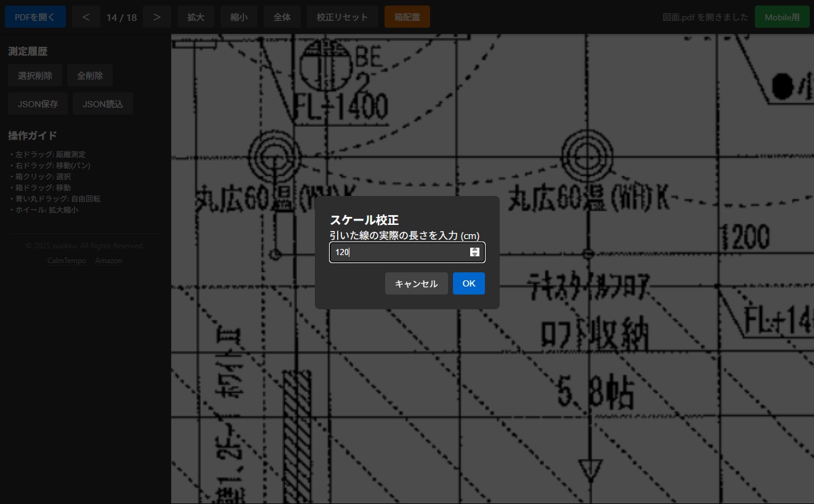Advance to the next PDF page
The image size is (814, 504).
point(157,17)
